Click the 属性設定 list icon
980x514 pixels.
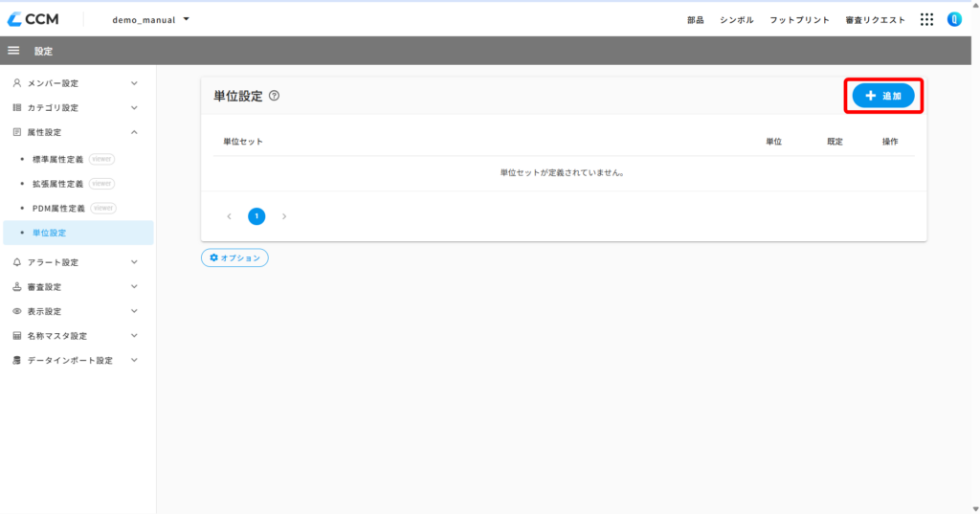(x=17, y=132)
